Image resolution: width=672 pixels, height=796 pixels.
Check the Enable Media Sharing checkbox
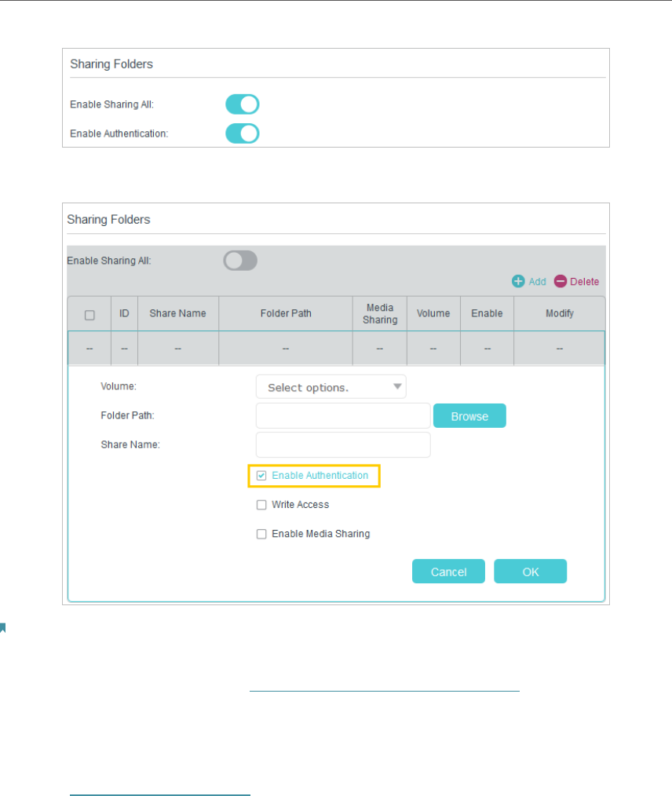pyautogui.click(x=261, y=534)
